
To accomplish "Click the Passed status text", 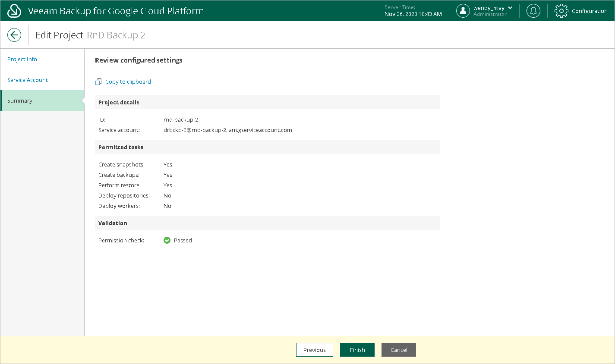I will 183,240.
